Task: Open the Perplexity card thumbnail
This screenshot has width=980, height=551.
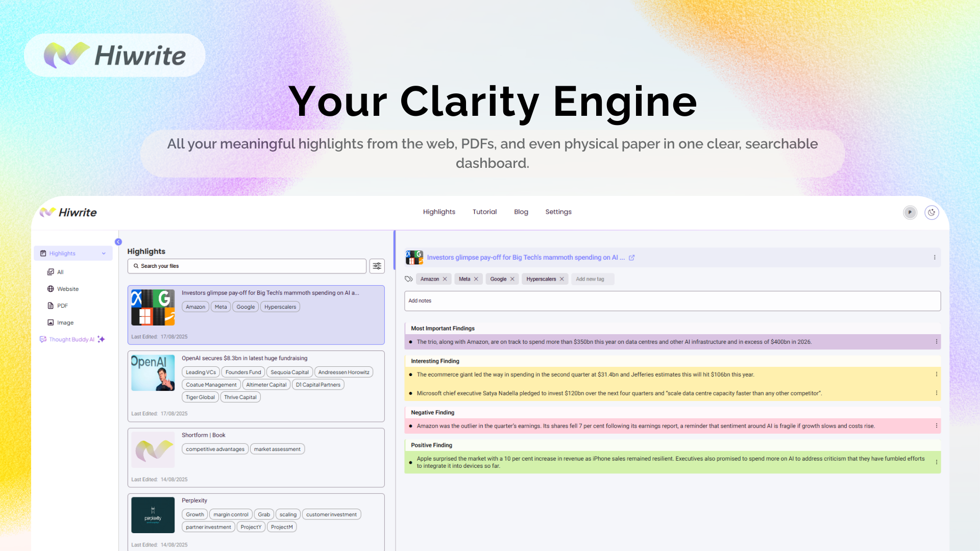Action: [x=153, y=515]
